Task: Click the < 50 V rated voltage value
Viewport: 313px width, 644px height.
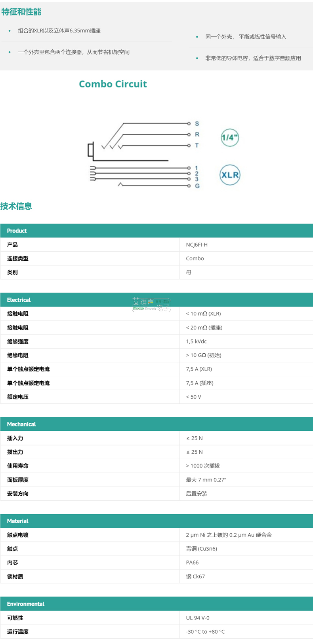Action: coord(193,397)
